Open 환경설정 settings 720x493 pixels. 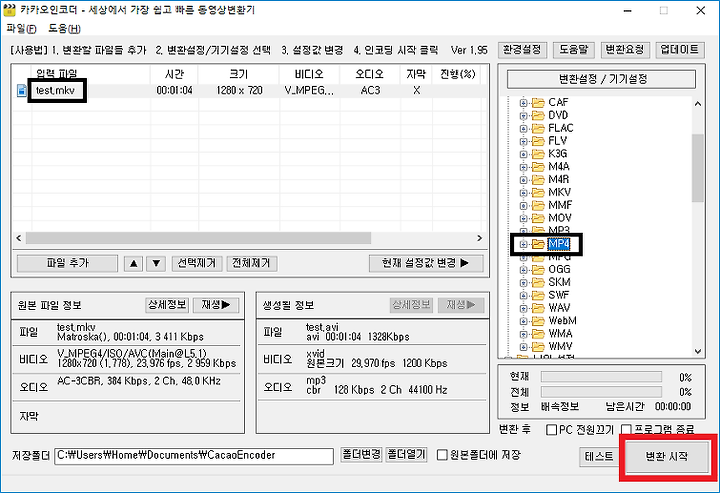[523, 50]
